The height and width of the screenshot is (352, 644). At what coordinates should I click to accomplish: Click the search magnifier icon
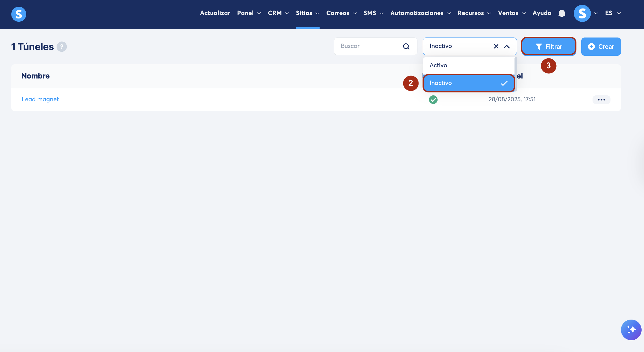point(406,46)
